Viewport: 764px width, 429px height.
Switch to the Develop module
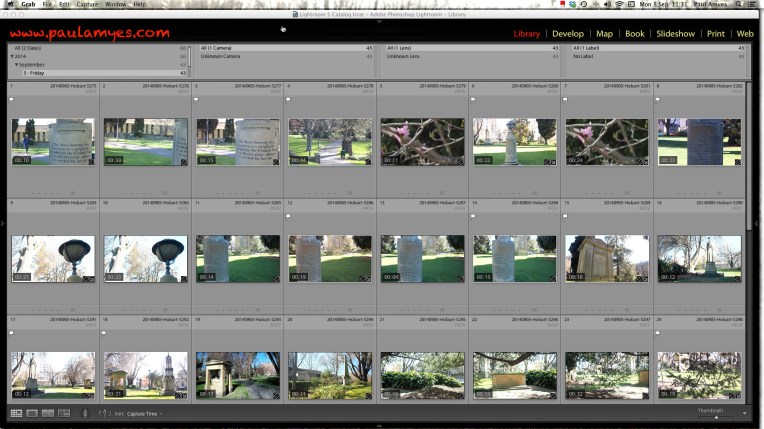pyautogui.click(x=568, y=34)
